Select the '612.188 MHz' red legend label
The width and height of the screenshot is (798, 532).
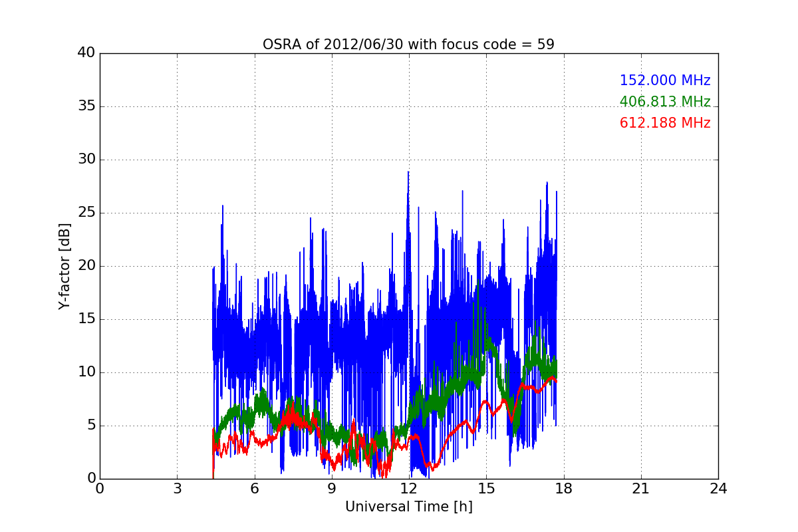point(665,123)
